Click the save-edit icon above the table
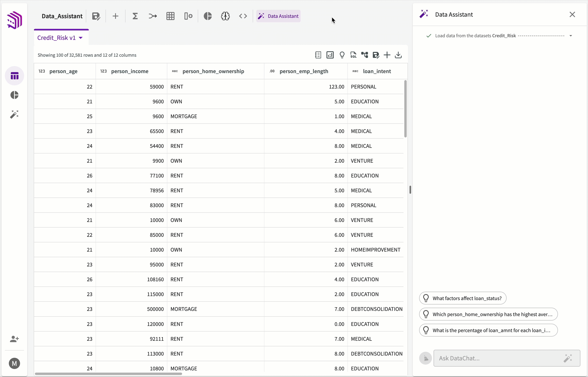This screenshot has width=588, height=377. (376, 55)
